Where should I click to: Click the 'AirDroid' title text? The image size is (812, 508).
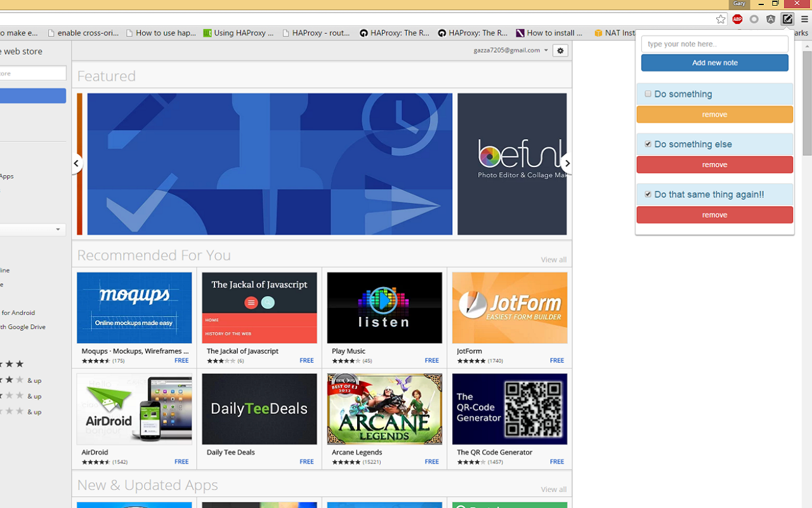pyautogui.click(x=95, y=452)
